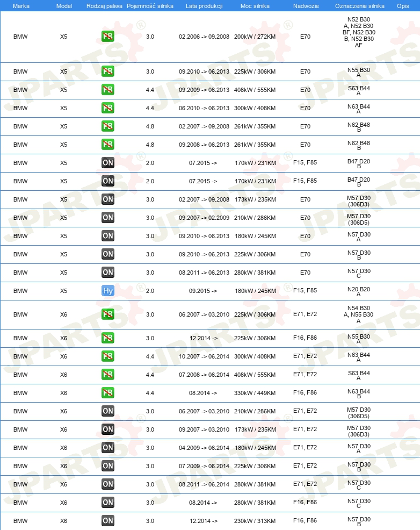Viewport: 420px width, 530px height.
Task: Click the diesel ON icon for X6 08.2014 -> 280kW
Action: pyautogui.click(x=108, y=502)
